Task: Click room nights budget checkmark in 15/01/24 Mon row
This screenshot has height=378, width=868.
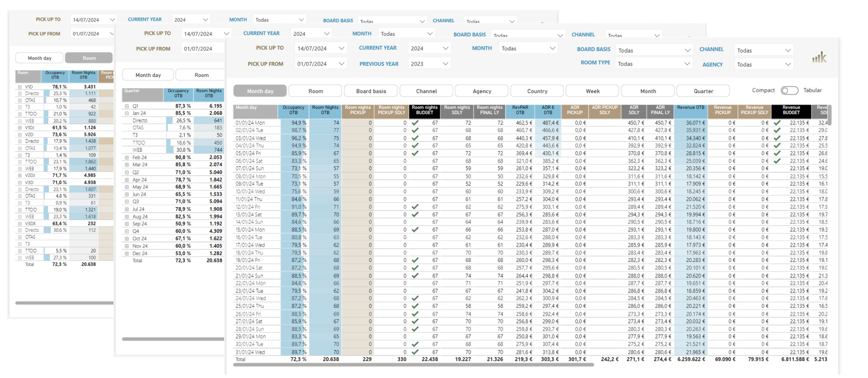Action: click(415, 230)
